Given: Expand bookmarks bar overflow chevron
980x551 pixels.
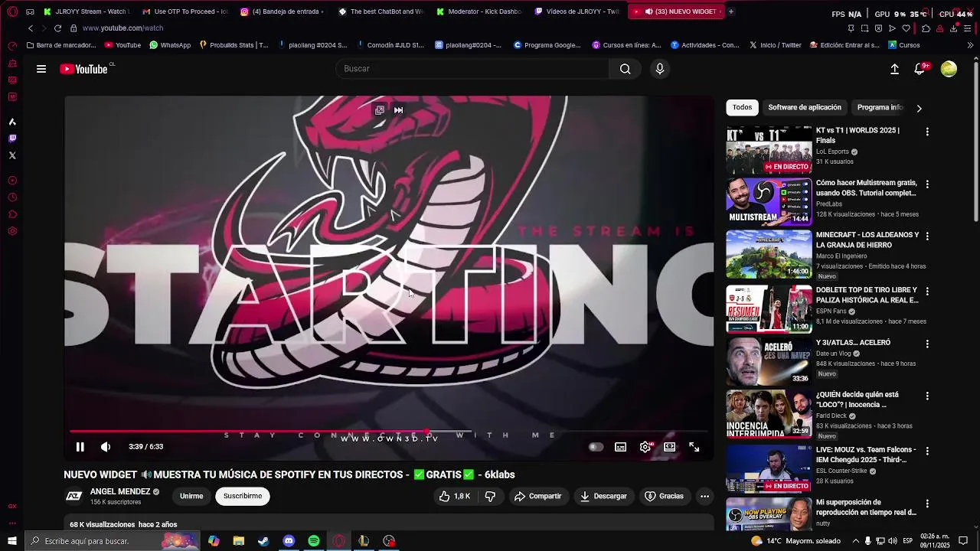Looking at the screenshot, I should 970,45.
